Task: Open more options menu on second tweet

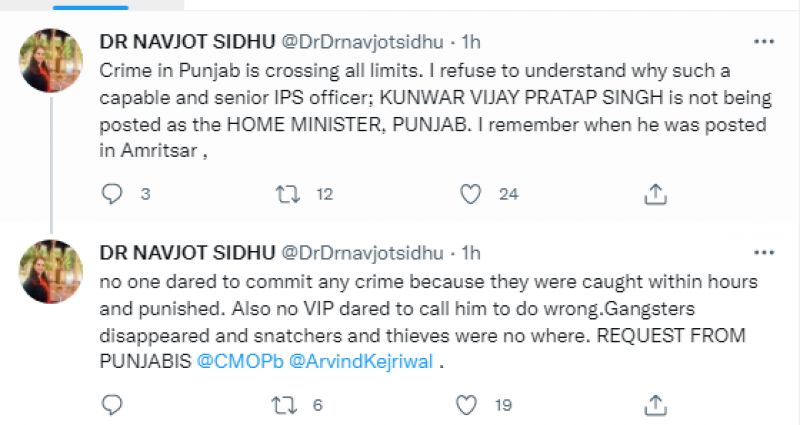Action: coord(763,253)
